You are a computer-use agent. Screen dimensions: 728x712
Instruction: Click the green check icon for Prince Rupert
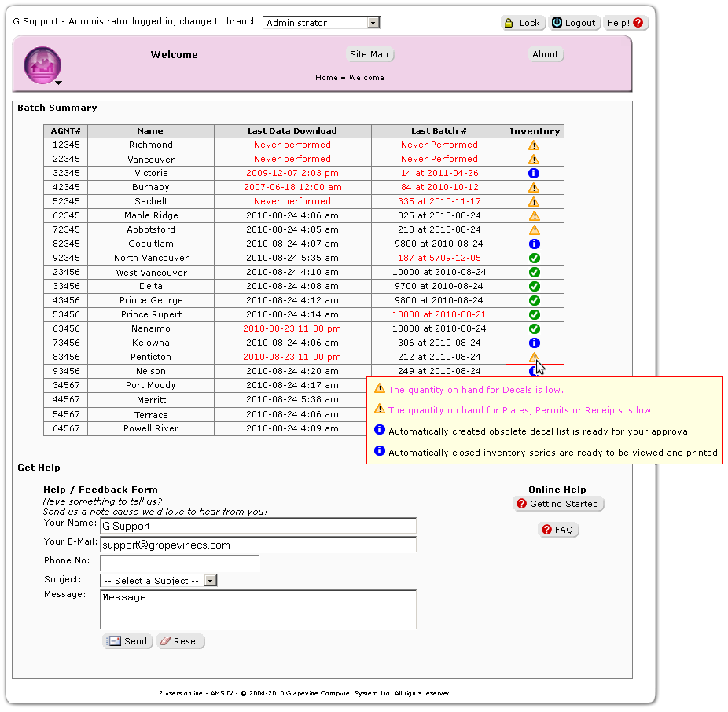[x=535, y=314]
